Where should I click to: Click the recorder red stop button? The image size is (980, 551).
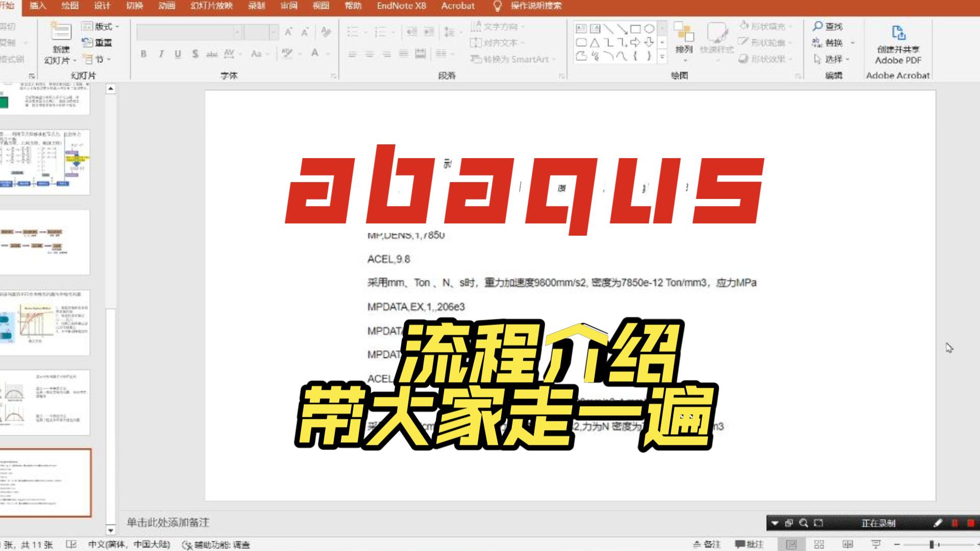click(x=971, y=523)
